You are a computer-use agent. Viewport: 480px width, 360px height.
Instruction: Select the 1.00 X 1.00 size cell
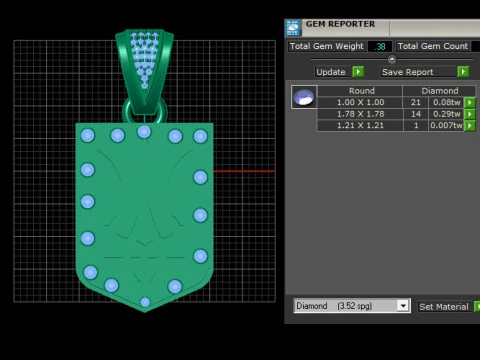tap(360, 102)
